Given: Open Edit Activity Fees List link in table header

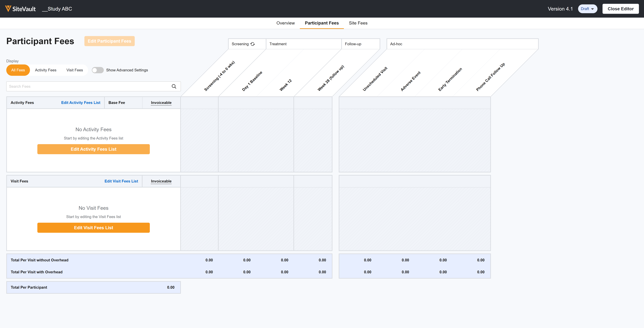Looking at the screenshot, I should [80, 102].
